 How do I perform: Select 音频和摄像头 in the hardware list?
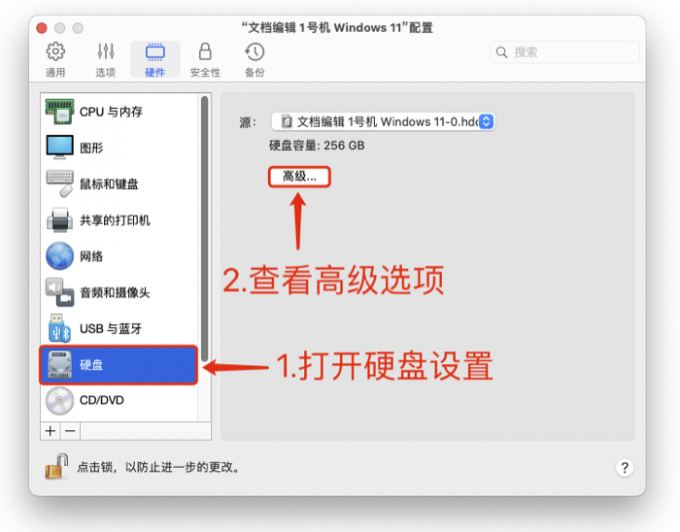[120, 292]
